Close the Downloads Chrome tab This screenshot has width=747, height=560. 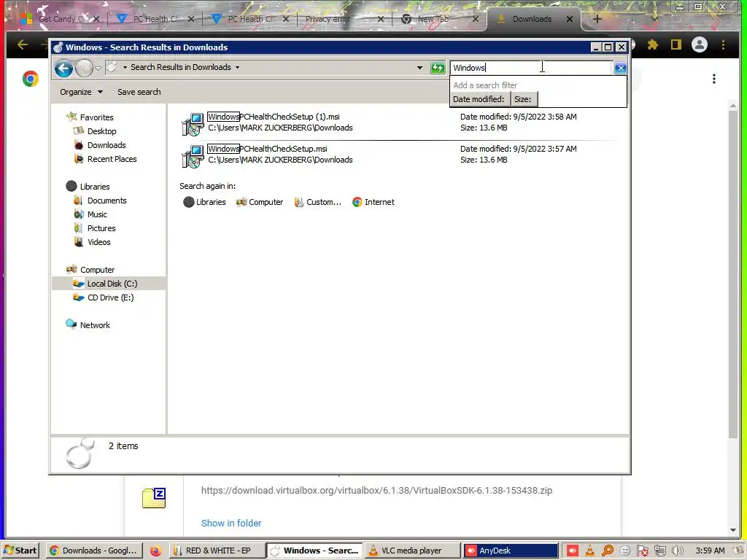pyautogui.click(x=570, y=19)
